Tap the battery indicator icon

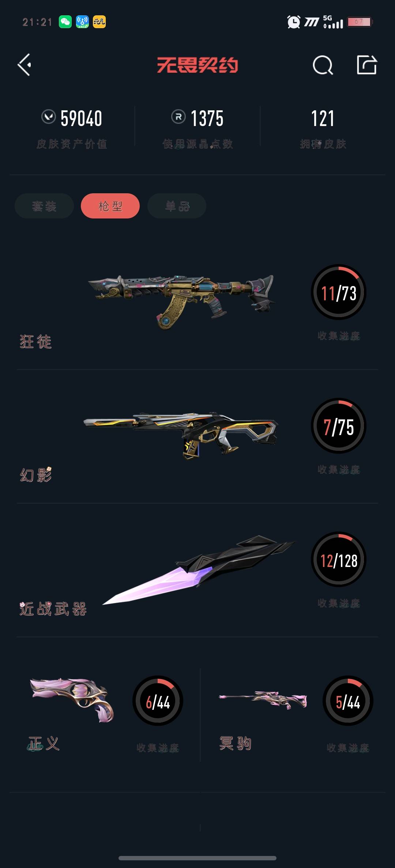[360, 22]
